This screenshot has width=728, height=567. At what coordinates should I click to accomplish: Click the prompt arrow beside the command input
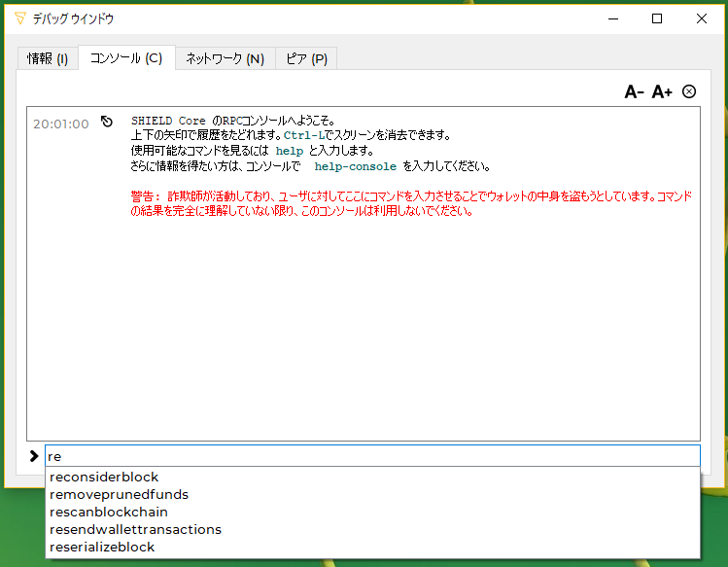tap(34, 455)
